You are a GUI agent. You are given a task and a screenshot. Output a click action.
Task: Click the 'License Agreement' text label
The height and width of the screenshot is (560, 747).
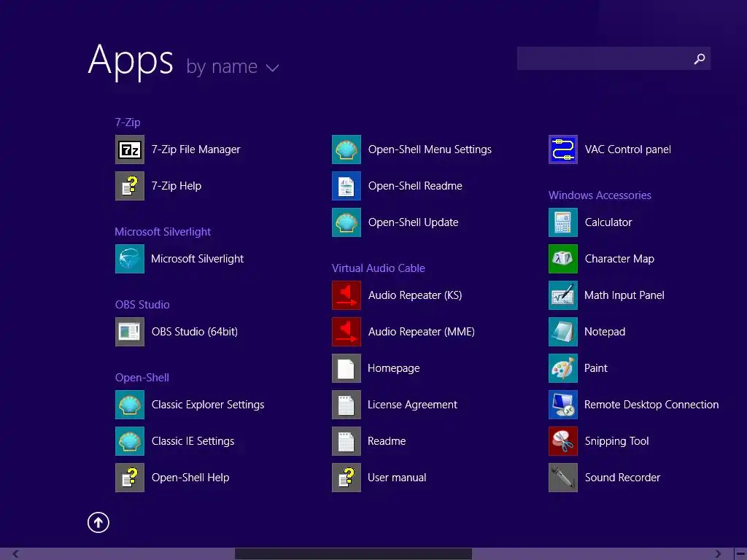(413, 405)
